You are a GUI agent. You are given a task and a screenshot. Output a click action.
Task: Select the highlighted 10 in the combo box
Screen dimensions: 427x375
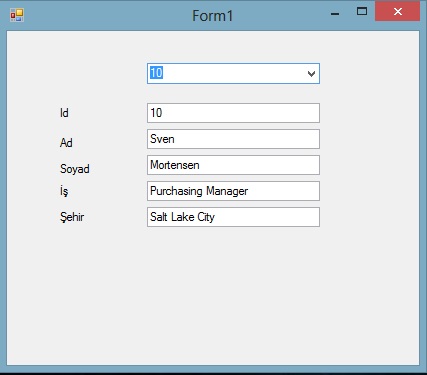(156, 73)
